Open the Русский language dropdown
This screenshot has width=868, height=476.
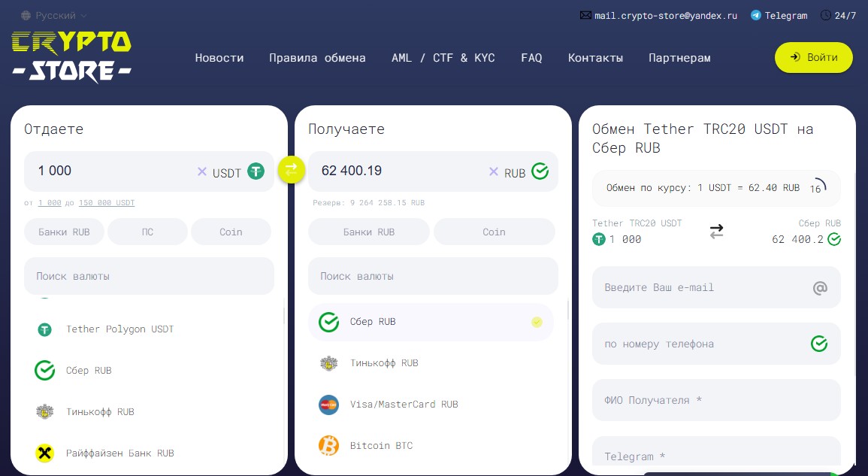(x=54, y=16)
